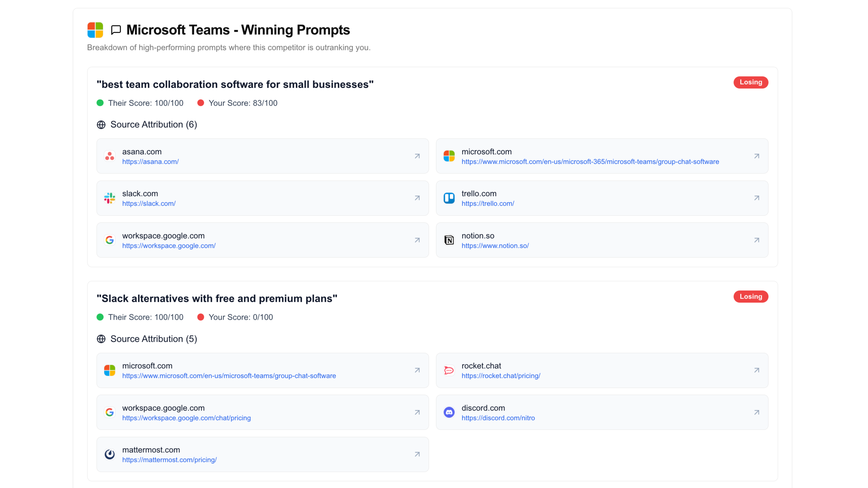Click the Trello logo icon
This screenshot has height=488, width=868.
[x=449, y=198]
